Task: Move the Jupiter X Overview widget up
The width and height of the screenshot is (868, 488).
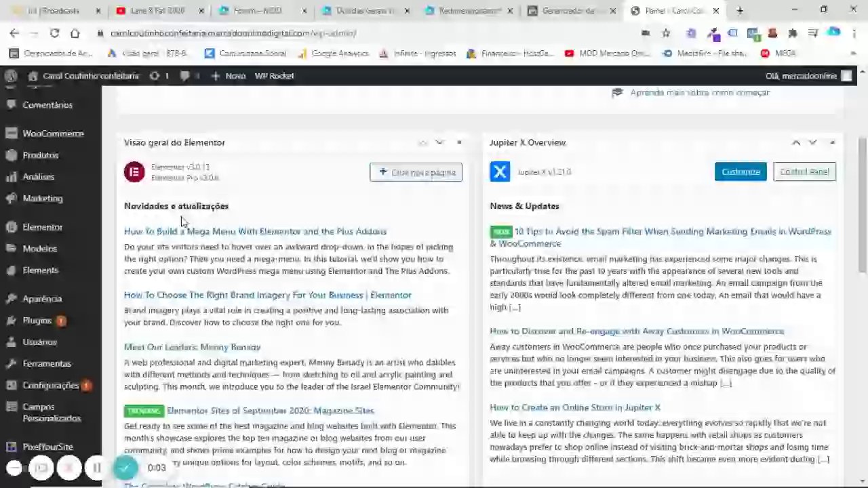Action: (x=796, y=142)
